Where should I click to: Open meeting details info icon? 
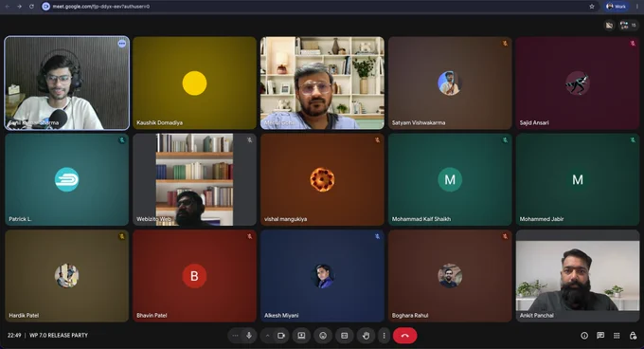584,336
